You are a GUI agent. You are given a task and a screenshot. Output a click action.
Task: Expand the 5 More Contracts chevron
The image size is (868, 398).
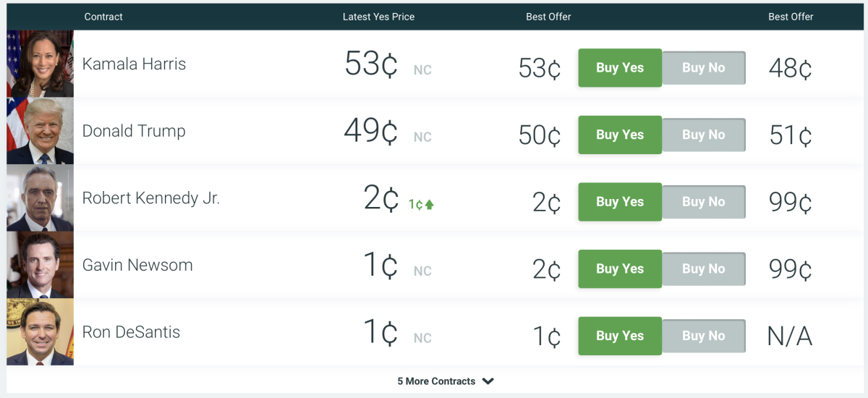(x=488, y=381)
